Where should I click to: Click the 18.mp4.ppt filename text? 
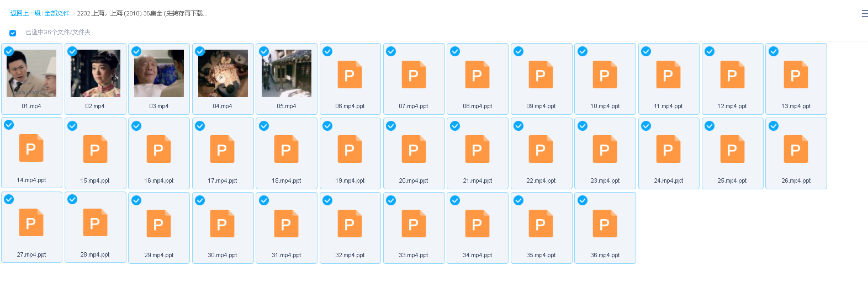pyautogui.click(x=286, y=180)
